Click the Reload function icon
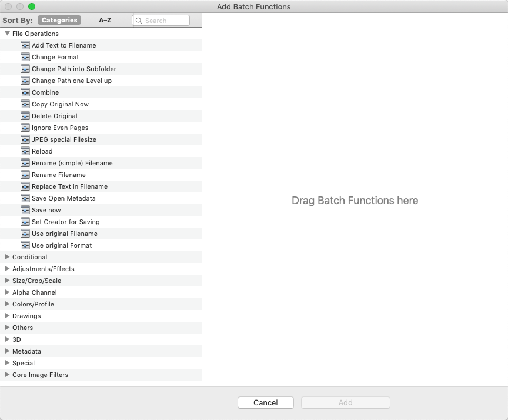Image resolution: width=508 pixels, height=420 pixels. coord(25,151)
